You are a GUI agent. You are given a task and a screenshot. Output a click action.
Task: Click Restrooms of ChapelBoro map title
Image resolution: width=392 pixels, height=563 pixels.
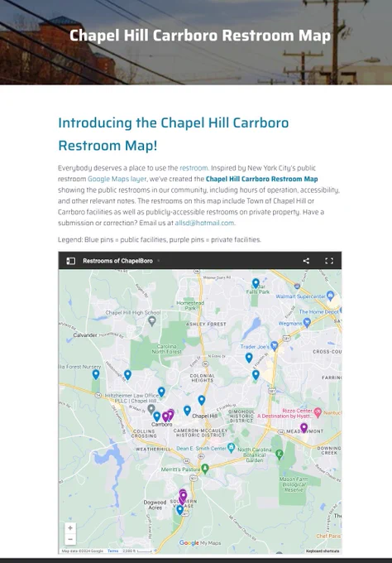117,261
